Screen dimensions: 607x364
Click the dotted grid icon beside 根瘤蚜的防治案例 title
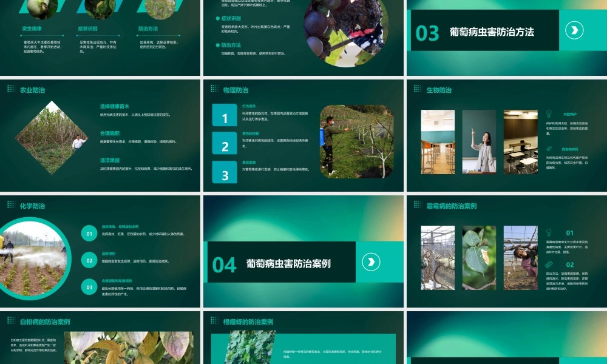214,320
